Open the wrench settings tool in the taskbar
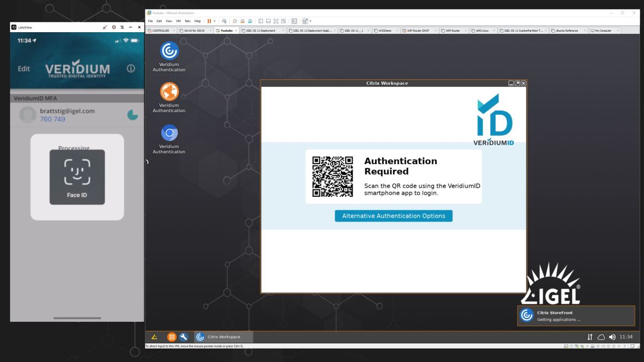 [184, 337]
